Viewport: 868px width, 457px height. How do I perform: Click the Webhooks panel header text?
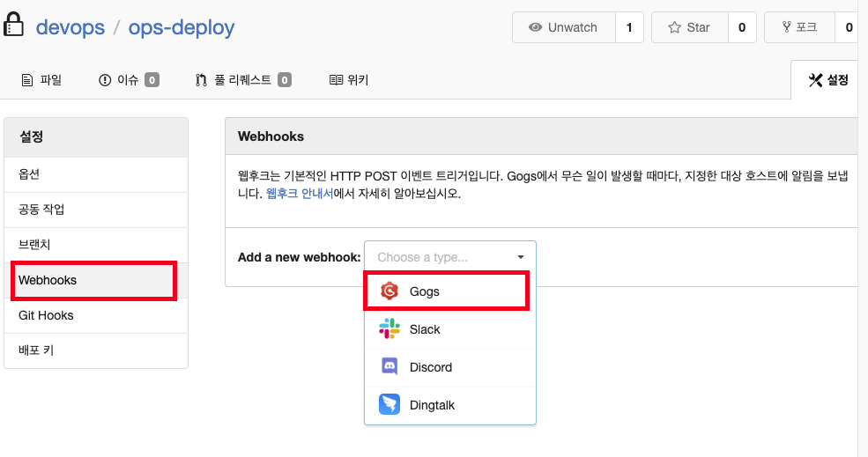(x=271, y=136)
